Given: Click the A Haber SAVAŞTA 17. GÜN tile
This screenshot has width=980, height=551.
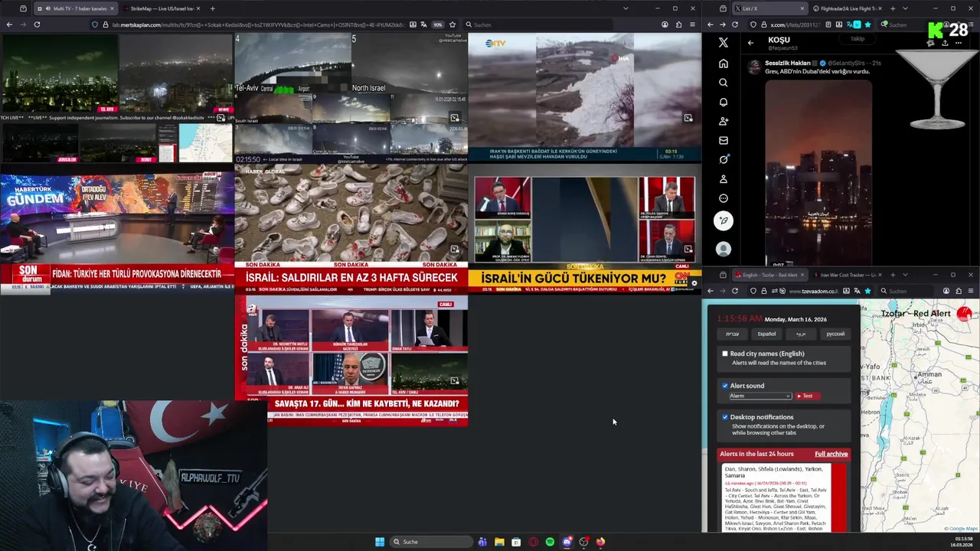Looking at the screenshot, I should click(x=351, y=361).
